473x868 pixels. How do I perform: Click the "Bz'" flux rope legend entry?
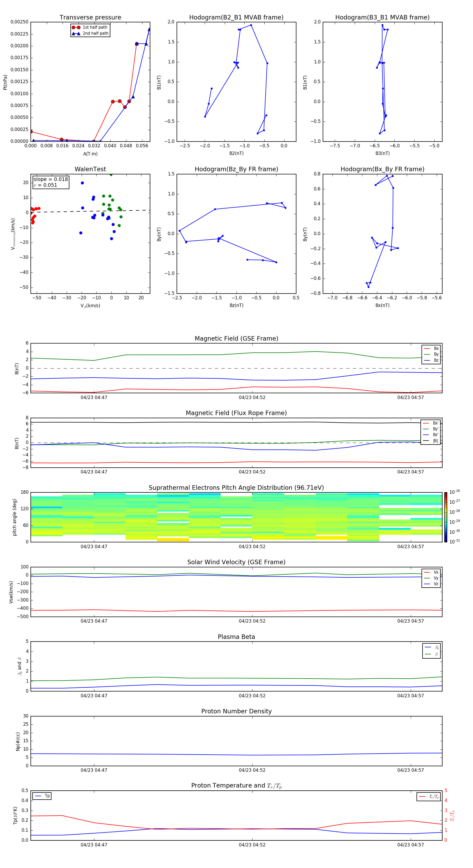coord(431,435)
